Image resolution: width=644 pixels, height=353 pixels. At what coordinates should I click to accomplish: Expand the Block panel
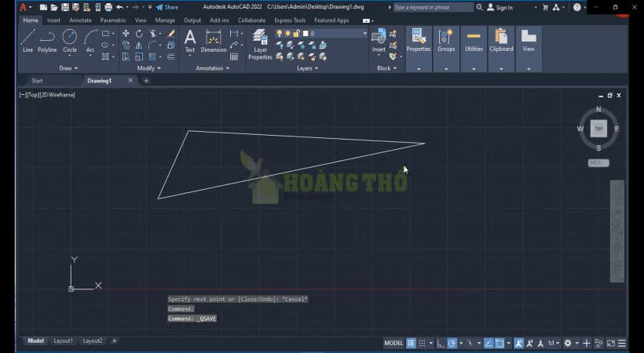(x=387, y=68)
